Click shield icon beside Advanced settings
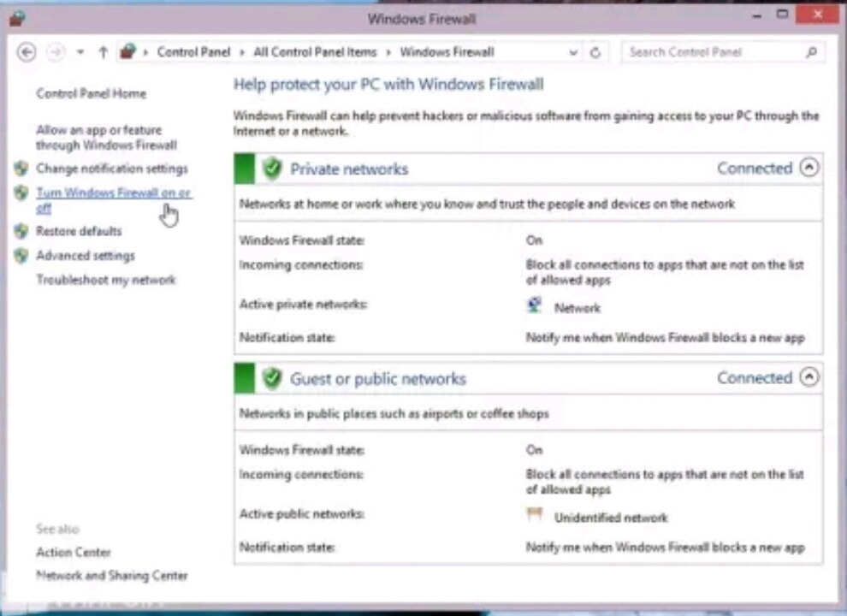Viewport: 847px width, 616px height. point(21,255)
